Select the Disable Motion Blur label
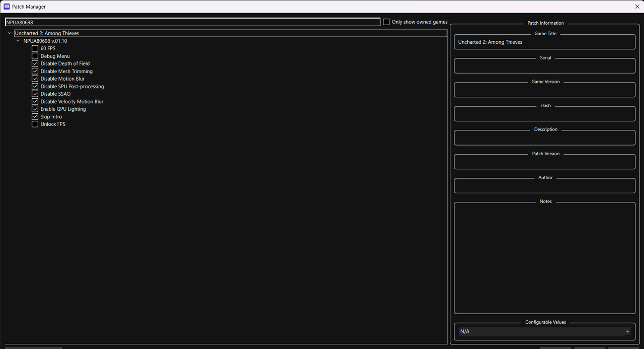 pos(63,79)
